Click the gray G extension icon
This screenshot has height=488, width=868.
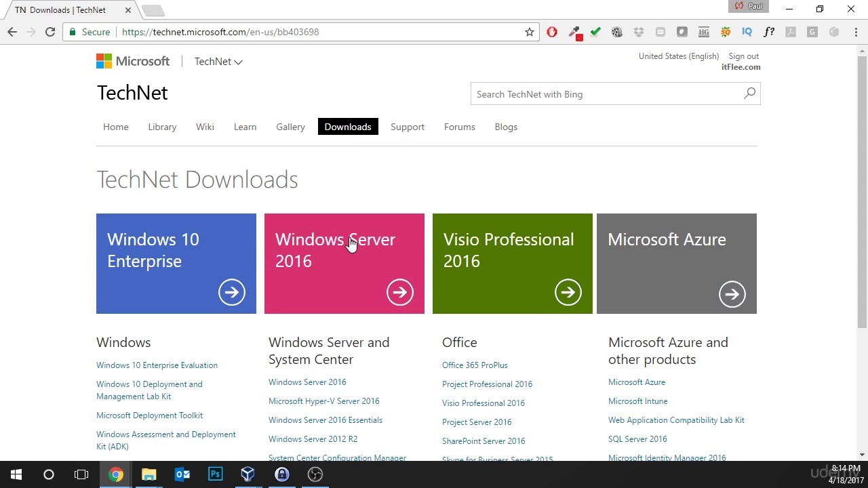[x=812, y=32]
